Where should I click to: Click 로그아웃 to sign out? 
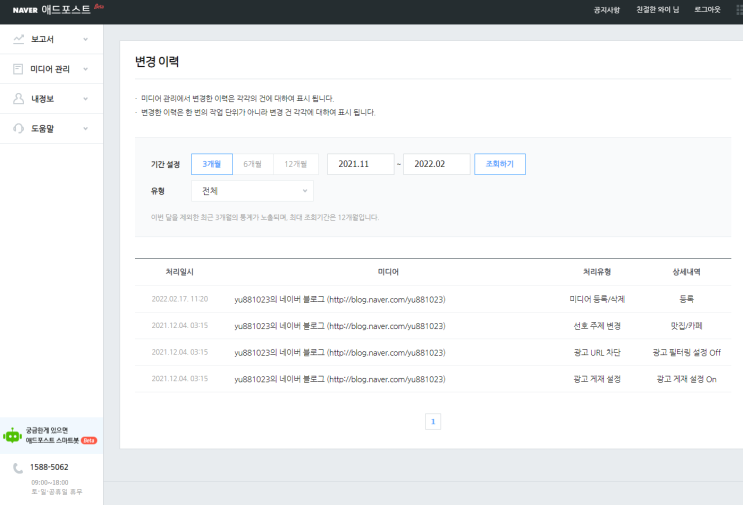pyautogui.click(x=707, y=9)
